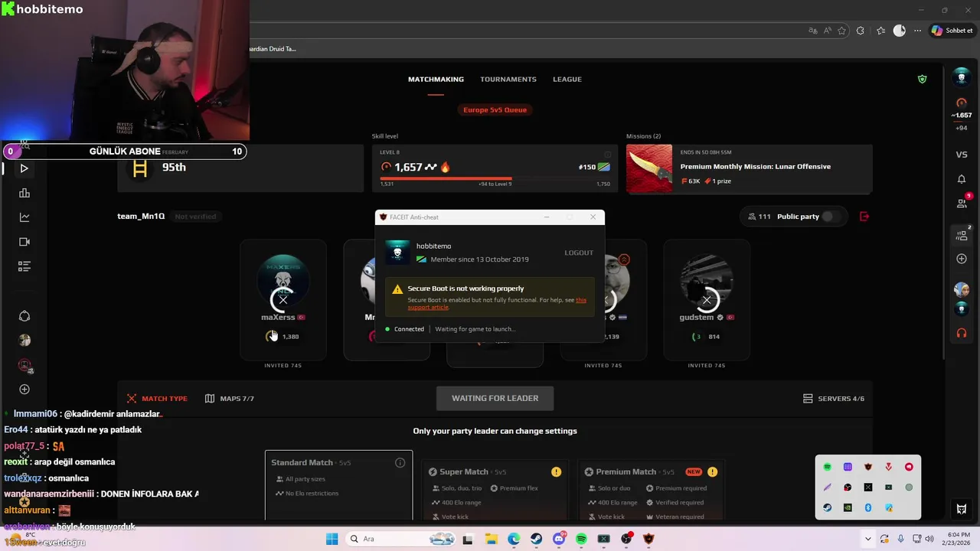The height and width of the screenshot is (551, 980).
Task: Open Premium Monthly Mission: Lunar Offensive
Action: click(755, 166)
